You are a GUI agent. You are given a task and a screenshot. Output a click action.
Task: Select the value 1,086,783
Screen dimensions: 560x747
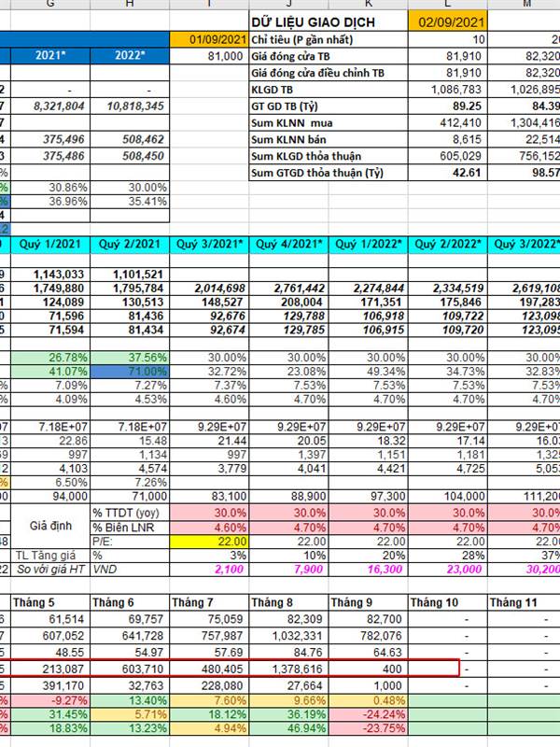(x=448, y=89)
